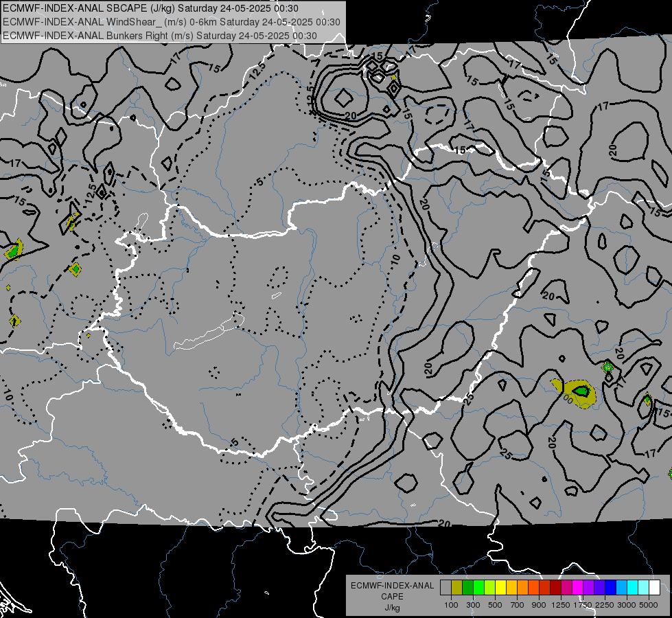Viewport: 672px width, 618px height.
Task: Click the 3000 value in the CAPE legend
Action: tap(627, 605)
